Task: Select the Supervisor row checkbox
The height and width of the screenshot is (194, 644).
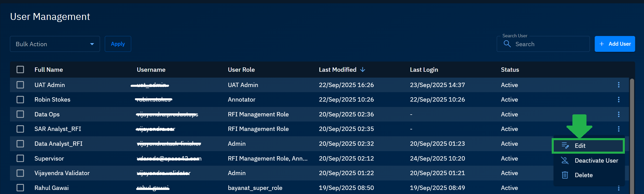Action: pyautogui.click(x=20, y=159)
